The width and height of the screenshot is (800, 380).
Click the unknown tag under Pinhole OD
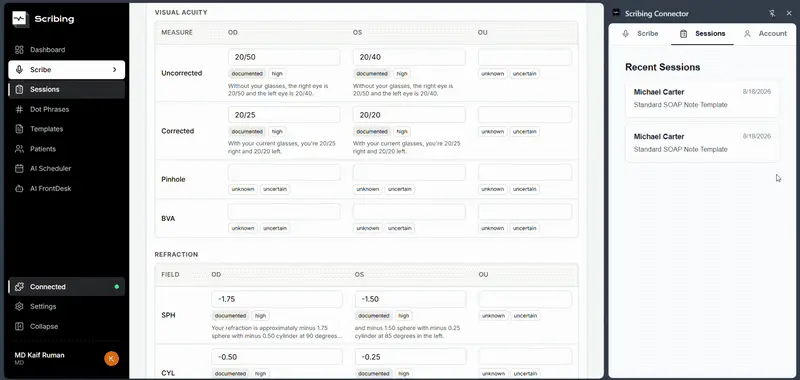click(x=243, y=189)
